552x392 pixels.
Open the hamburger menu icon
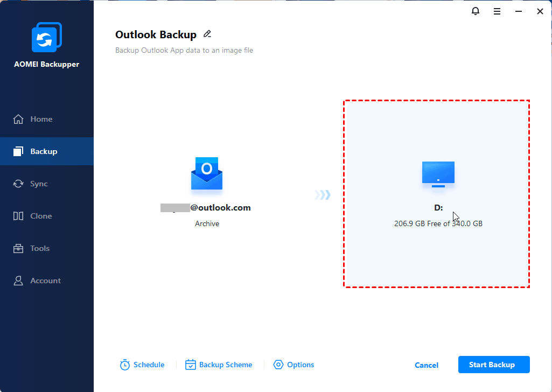click(x=497, y=12)
